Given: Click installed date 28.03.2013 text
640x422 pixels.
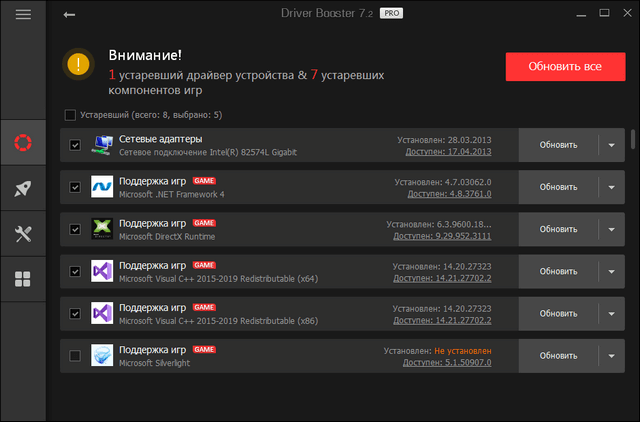Looking at the screenshot, I should [469, 140].
